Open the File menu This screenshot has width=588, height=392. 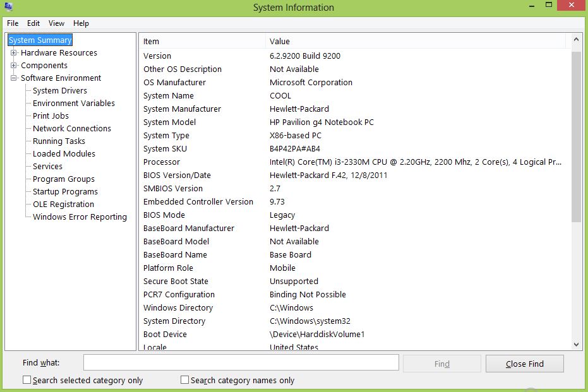click(x=12, y=23)
